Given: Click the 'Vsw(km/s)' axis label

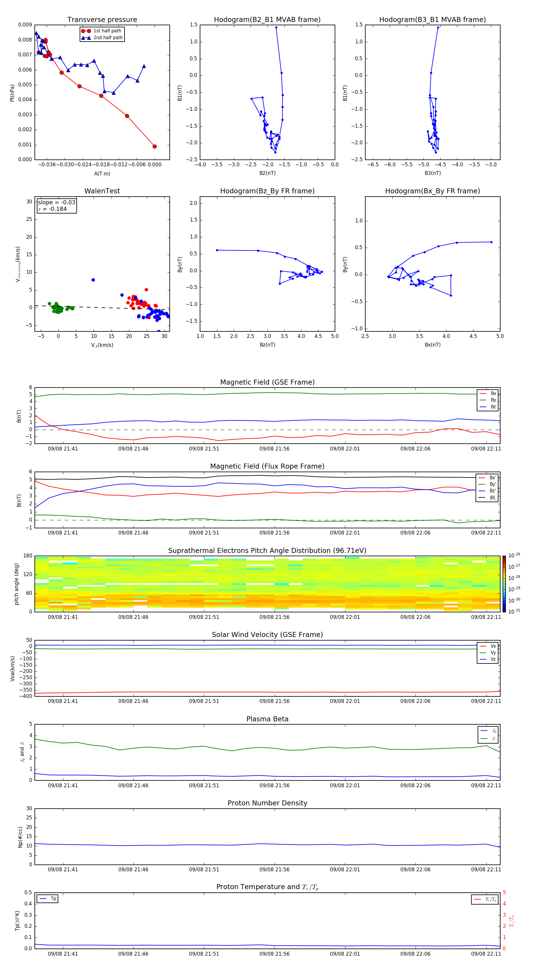Looking at the screenshot, I should (x=12, y=668).
